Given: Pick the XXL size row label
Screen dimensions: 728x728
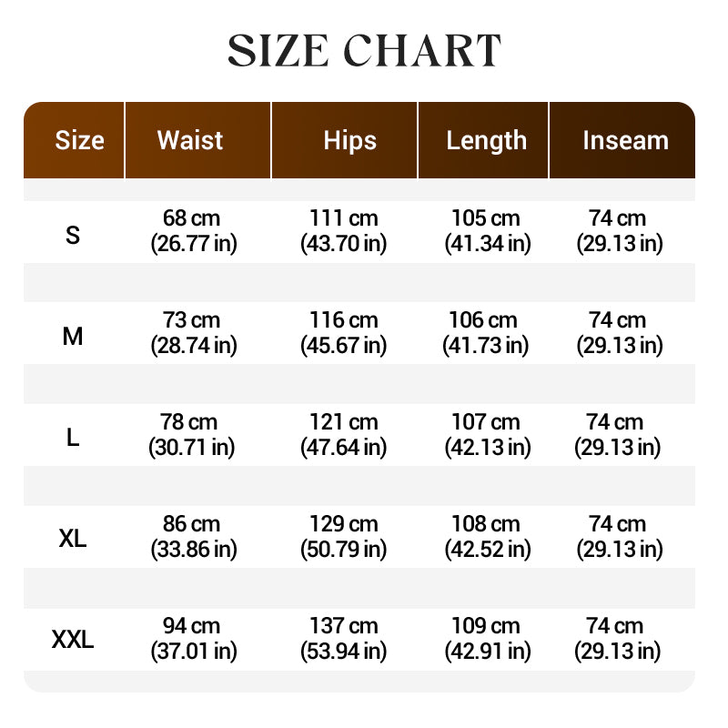Looking at the screenshot, I should pos(73,641).
